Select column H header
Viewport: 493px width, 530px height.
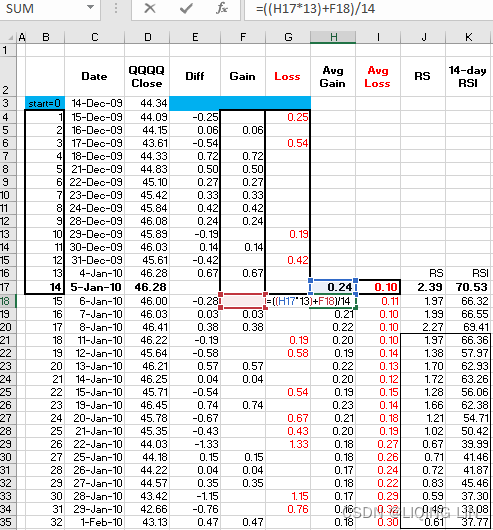point(333,37)
